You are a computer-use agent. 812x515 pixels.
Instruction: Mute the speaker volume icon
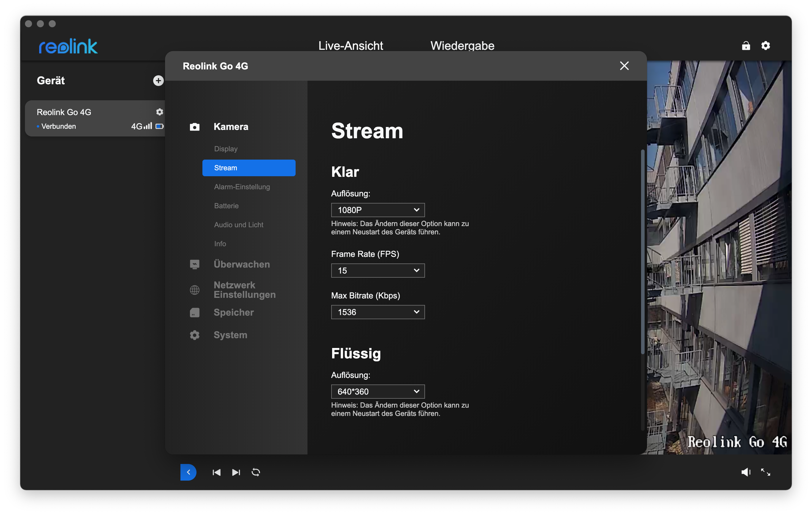click(746, 472)
